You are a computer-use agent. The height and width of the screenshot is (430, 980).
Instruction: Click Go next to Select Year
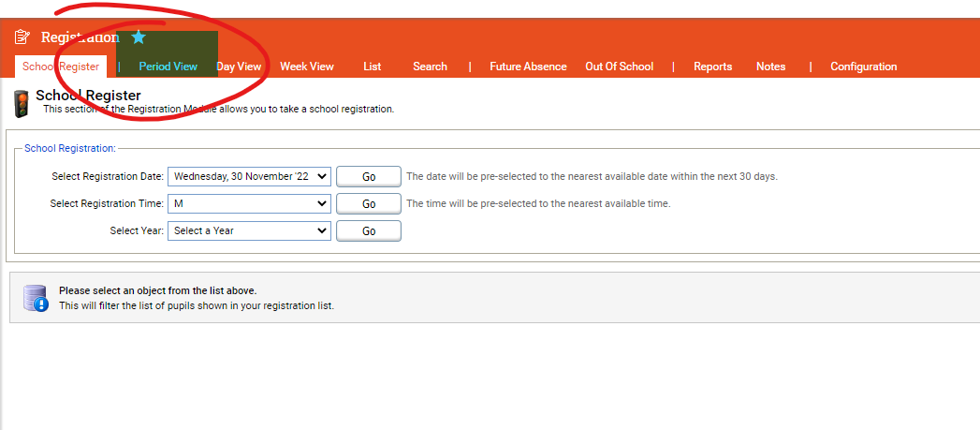pyautogui.click(x=369, y=230)
